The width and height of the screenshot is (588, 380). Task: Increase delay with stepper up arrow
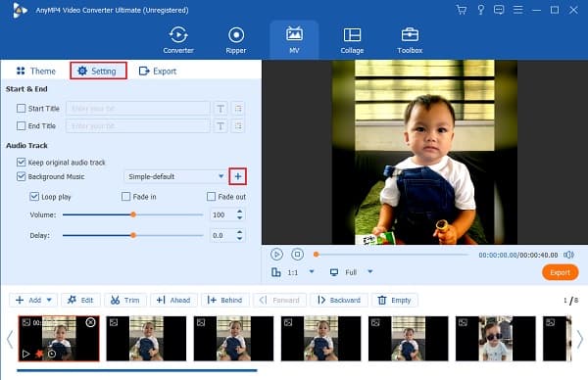tap(240, 232)
